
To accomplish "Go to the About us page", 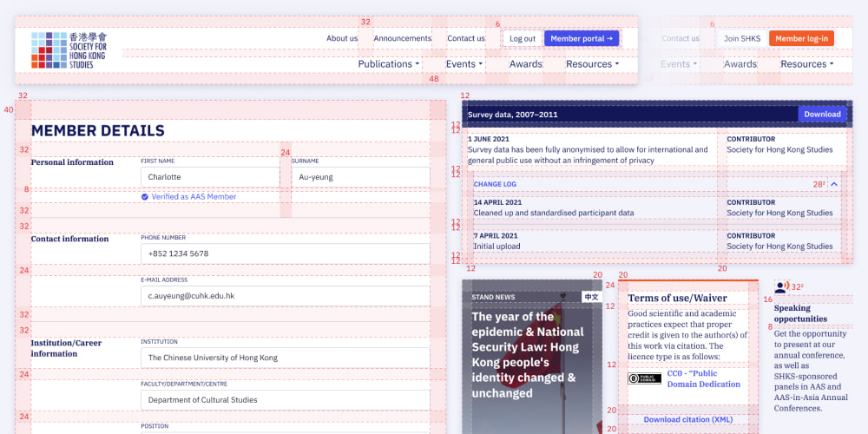I will coord(342,38).
